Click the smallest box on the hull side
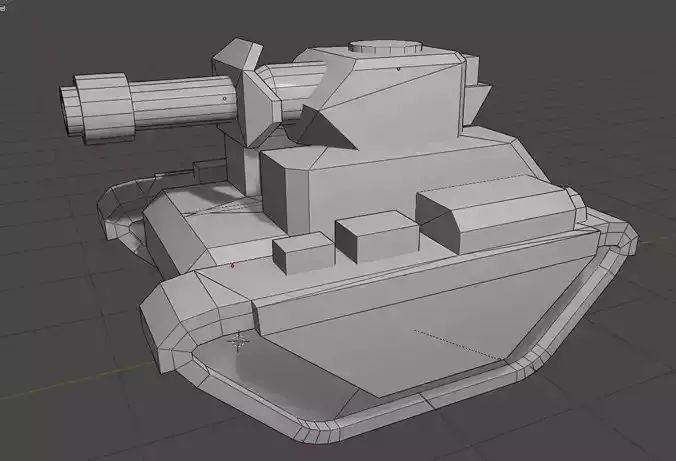Viewport: 676px width, 461px height. [304, 252]
